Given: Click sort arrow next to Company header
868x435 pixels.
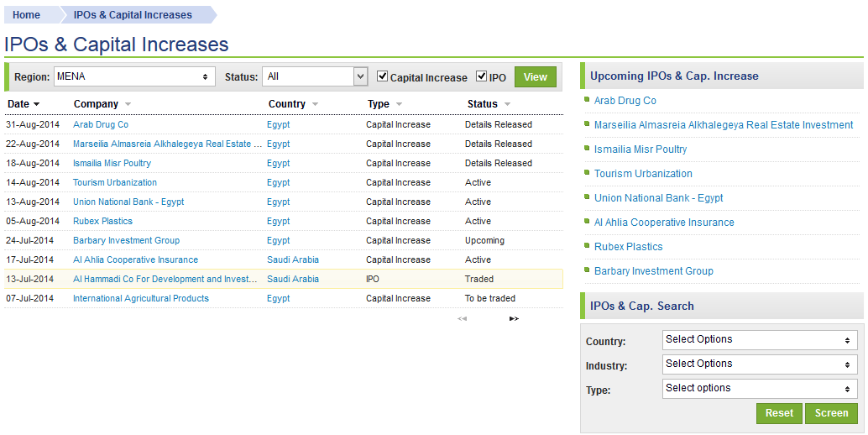Looking at the screenshot, I should (128, 104).
